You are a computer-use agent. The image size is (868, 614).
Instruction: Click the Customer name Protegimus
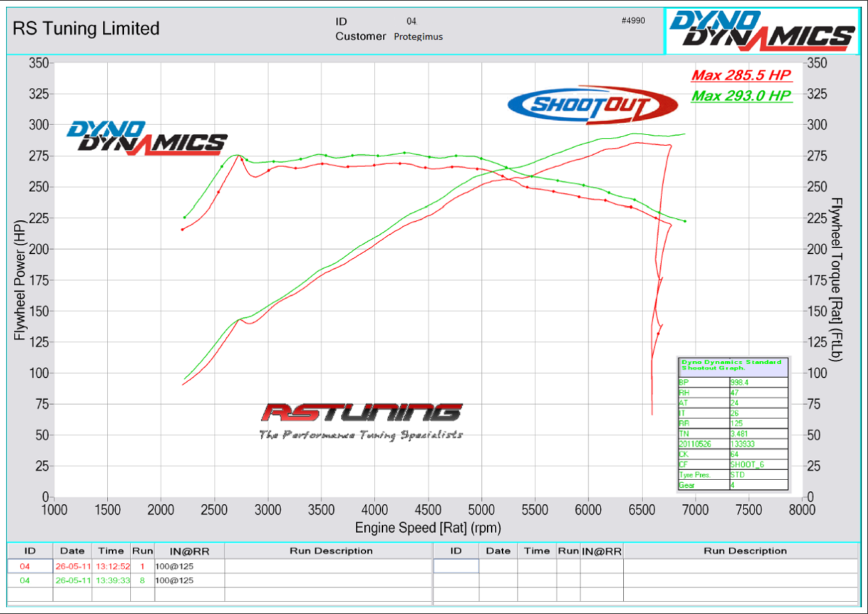[x=418, y=37]
